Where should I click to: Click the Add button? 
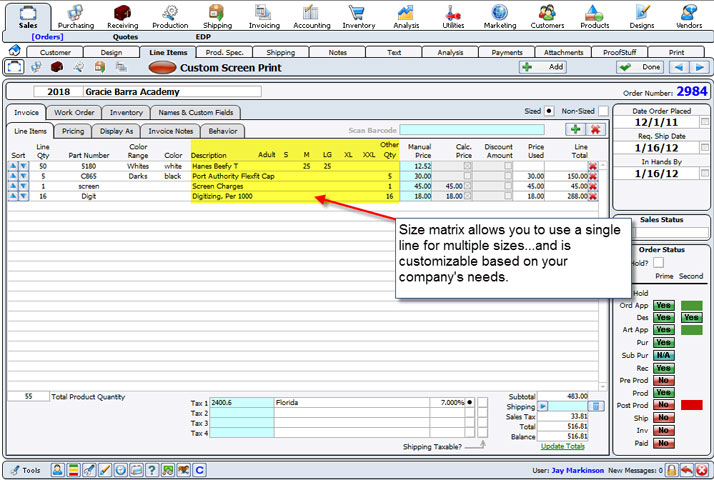coord(543,67)
